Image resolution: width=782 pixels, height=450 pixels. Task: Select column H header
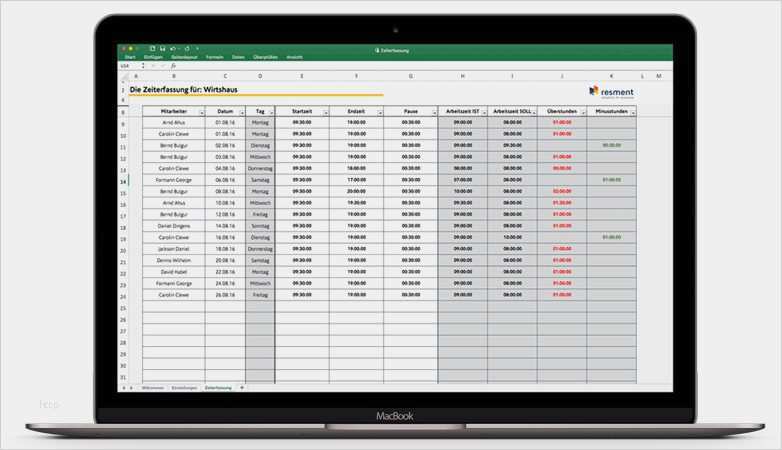462,76
